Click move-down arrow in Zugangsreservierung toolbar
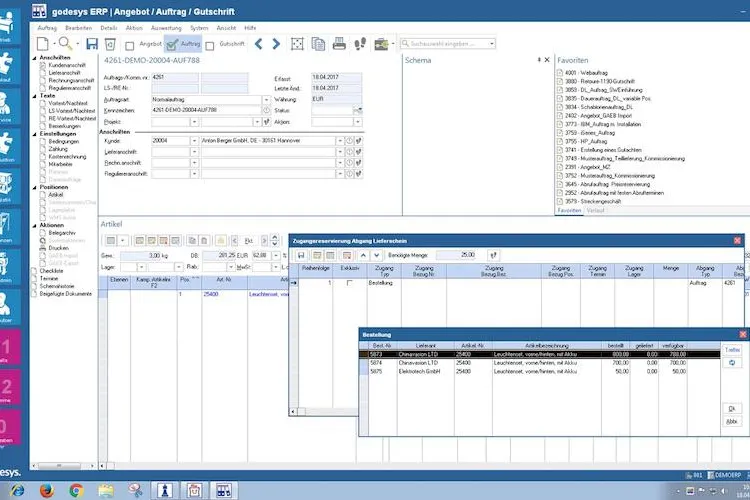The width and height of the screenshot is (750, 500). coord(376,255)
